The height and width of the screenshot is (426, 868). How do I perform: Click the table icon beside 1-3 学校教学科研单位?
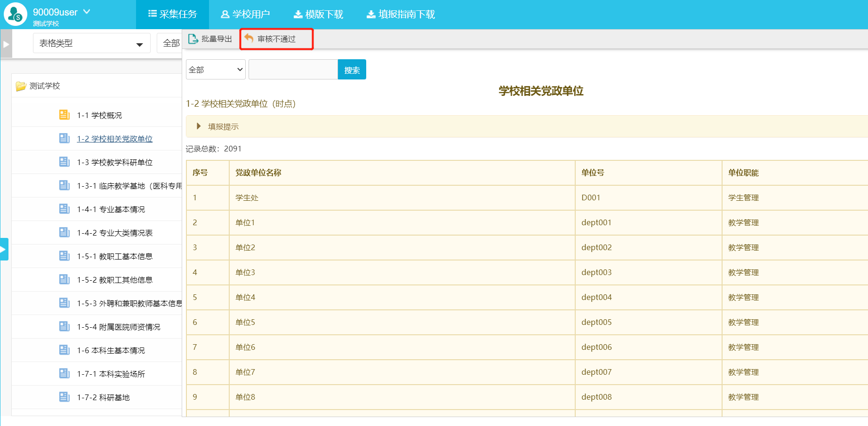point(64,162)
